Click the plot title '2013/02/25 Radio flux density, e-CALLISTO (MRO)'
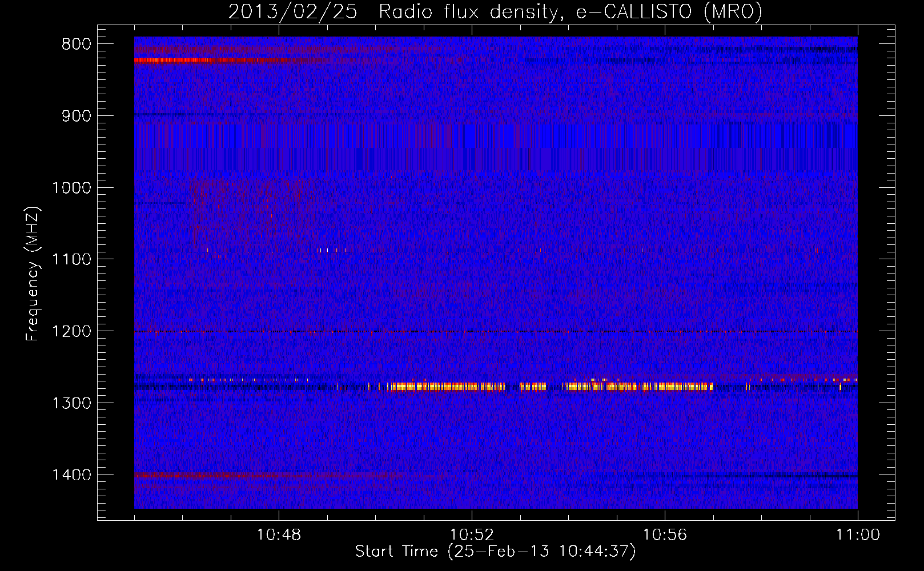This screenshot has width=924, height=571. pos(495,11)
